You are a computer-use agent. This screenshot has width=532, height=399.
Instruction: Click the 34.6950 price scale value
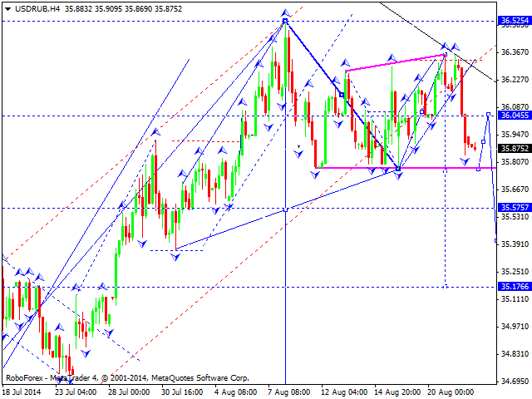pos(515,382)
